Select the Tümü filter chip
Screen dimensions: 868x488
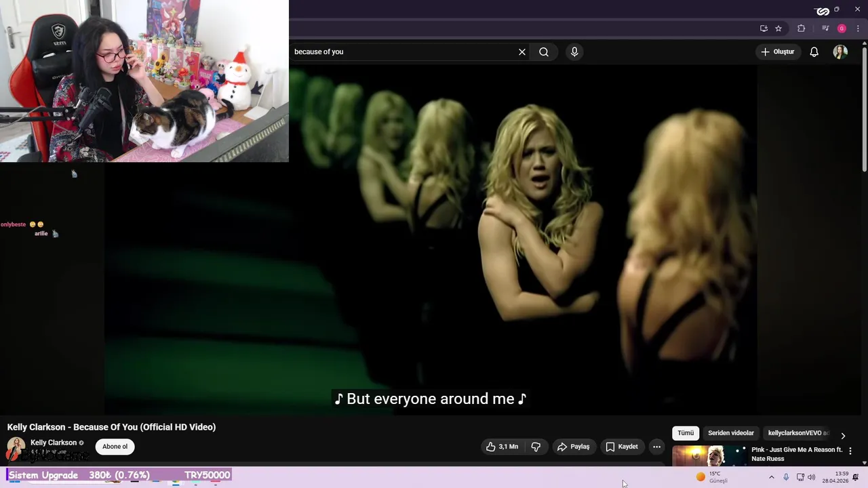686,433
